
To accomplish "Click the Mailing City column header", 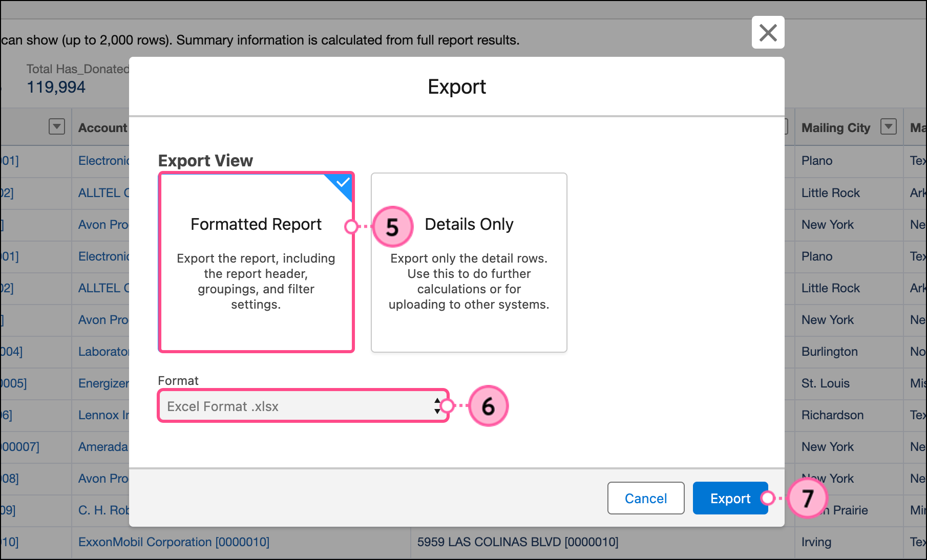I will [x=835, y=127].
